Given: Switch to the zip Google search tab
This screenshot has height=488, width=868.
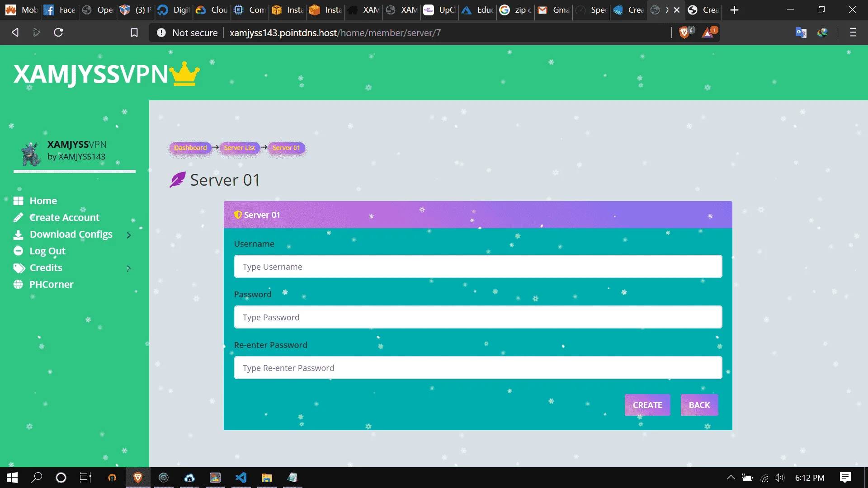Looking at the screenshot, I should [x=516, y=10].
